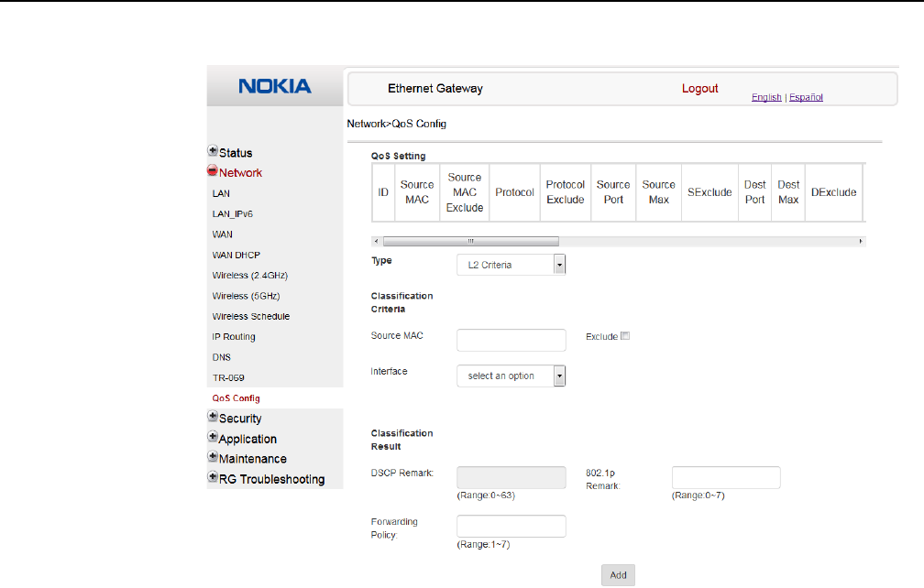Expand the Maintenance section plus icon

213,457
